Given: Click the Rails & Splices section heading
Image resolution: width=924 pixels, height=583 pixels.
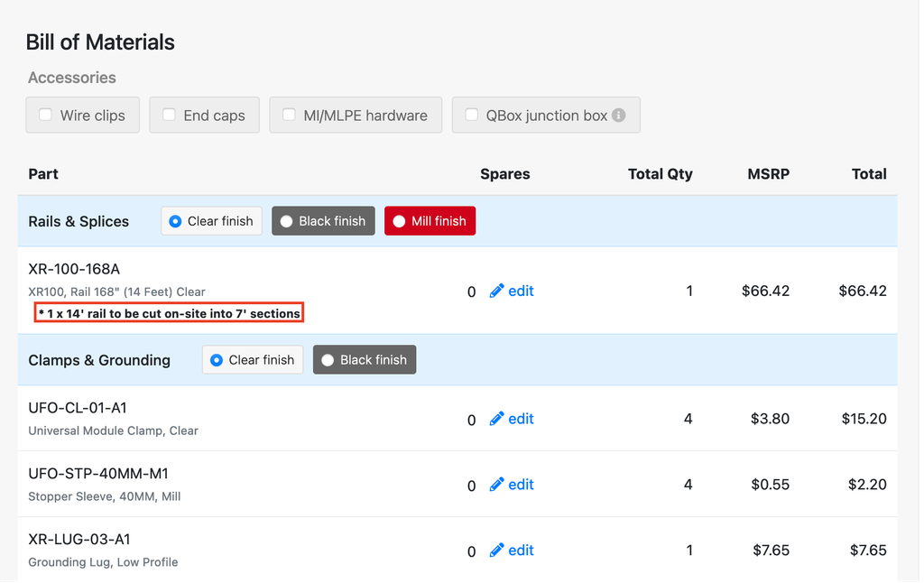Looking at the screenshot, I should point(79,222).
